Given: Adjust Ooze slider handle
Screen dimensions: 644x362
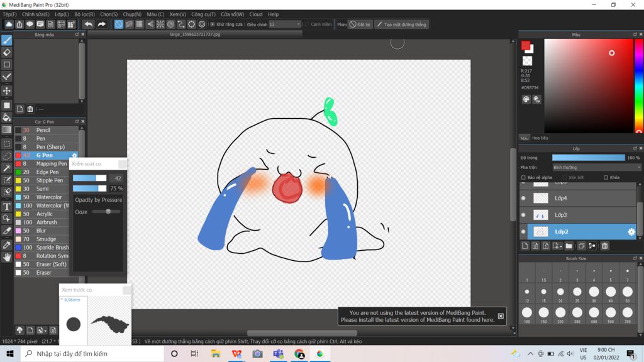Looking at the screenshot, I should click(x=108, y=212).
